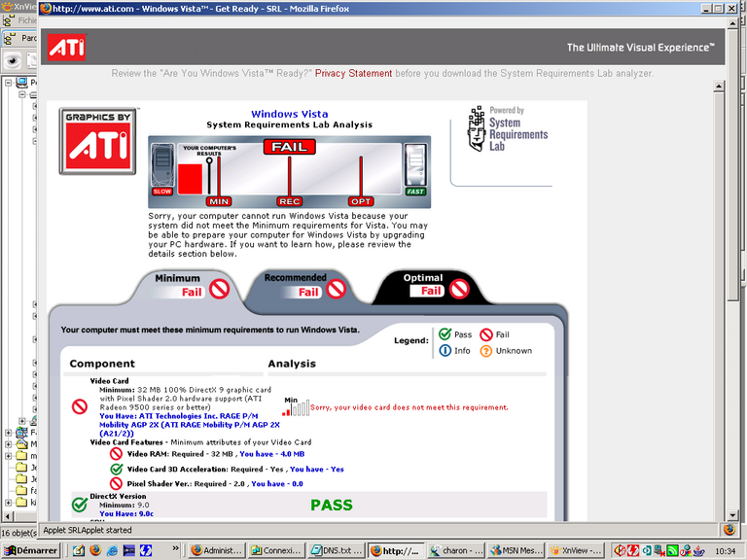747x560 pixels.
Task: Click the fail icon on Recommended tab
Action: [337, 289]
